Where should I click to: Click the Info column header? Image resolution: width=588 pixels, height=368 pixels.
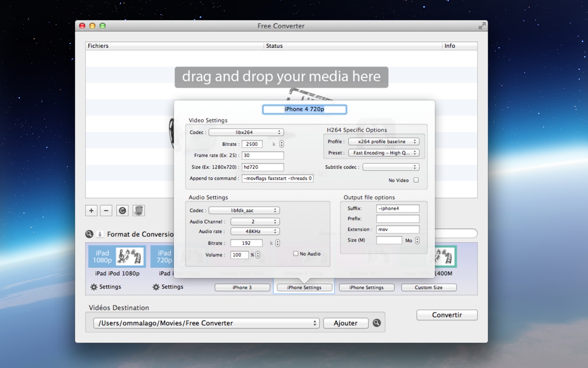tap(460, 46)
